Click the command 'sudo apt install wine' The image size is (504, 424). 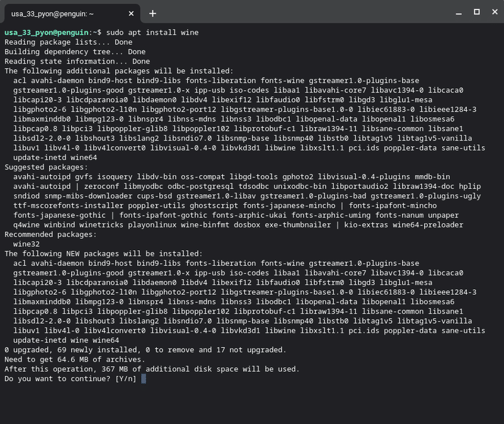coord(152,33)
